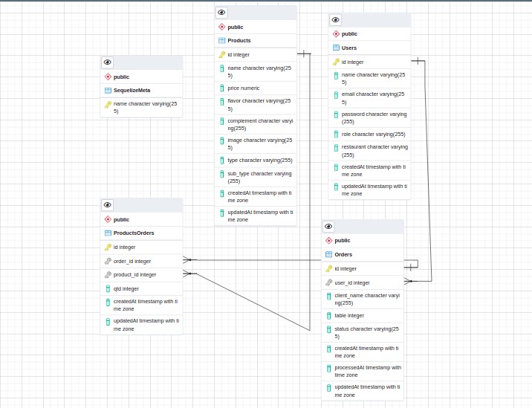Click 'complement character varying' column text
The height and width of the screenshot is (408, 532).
point(260,125)
